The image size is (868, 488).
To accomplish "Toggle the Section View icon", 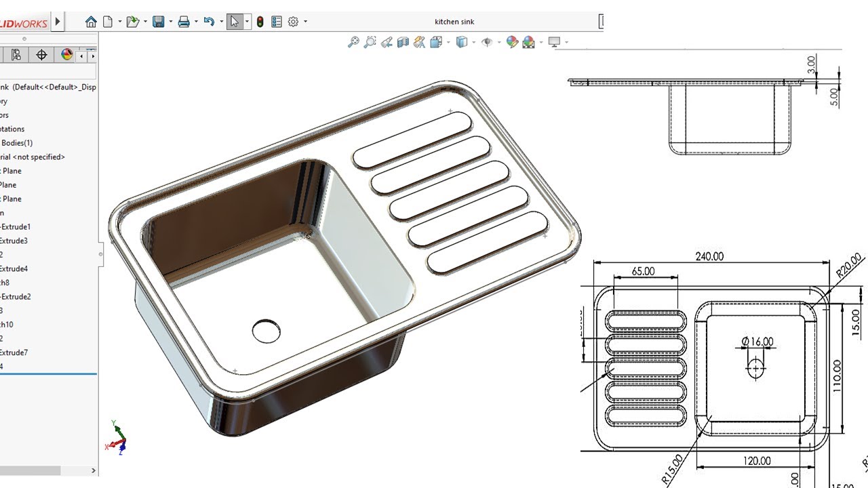I will pos(403,42).
